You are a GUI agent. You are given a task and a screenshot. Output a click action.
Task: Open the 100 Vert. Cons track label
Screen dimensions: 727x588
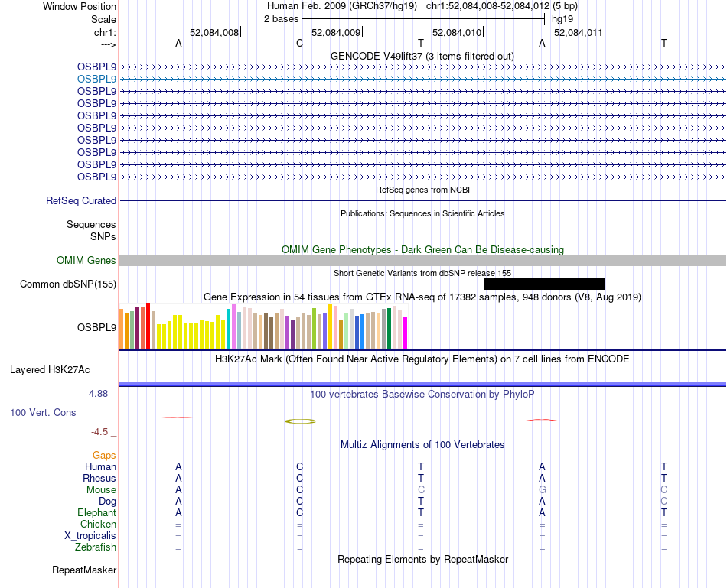[43, 412]
